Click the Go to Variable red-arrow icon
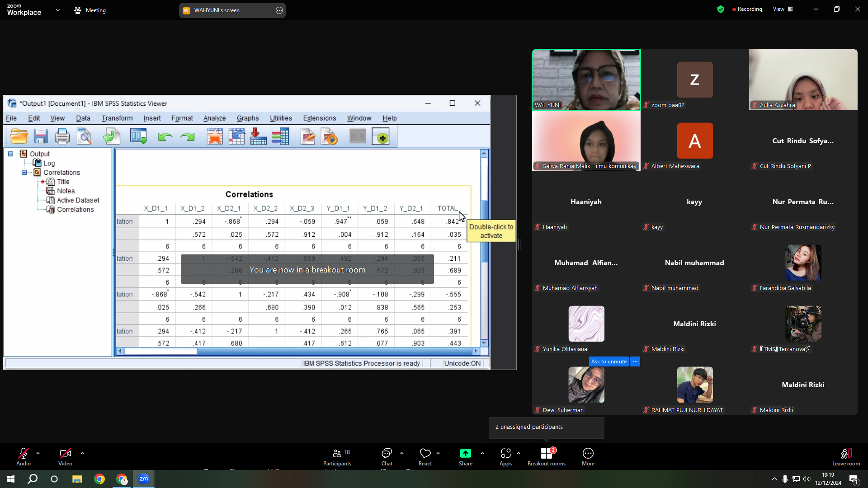The height and width of the screenshot is (488, 868). coord(259,136)
